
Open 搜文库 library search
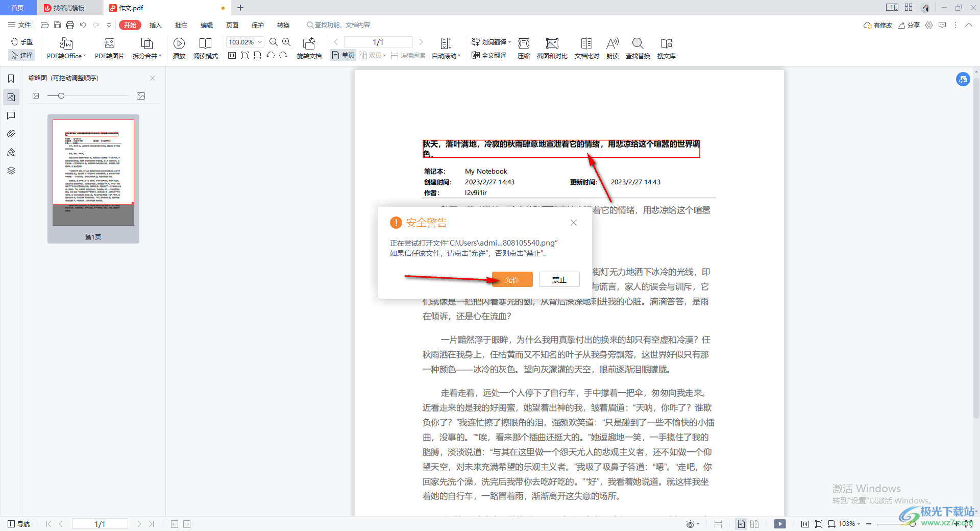[667, 49]
